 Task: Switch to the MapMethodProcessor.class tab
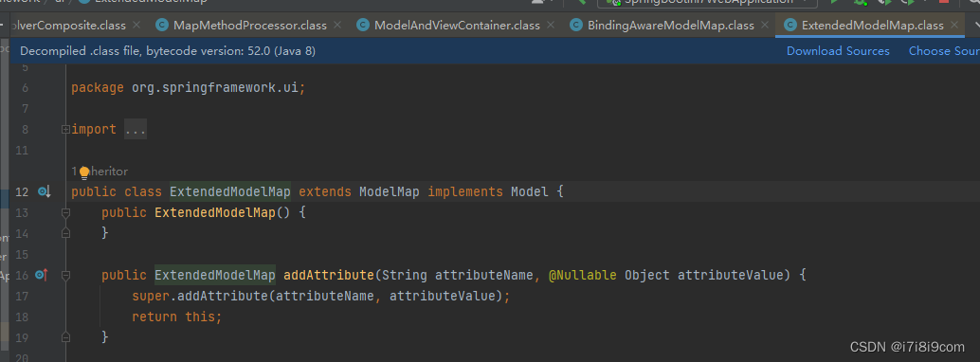(249, 26)
